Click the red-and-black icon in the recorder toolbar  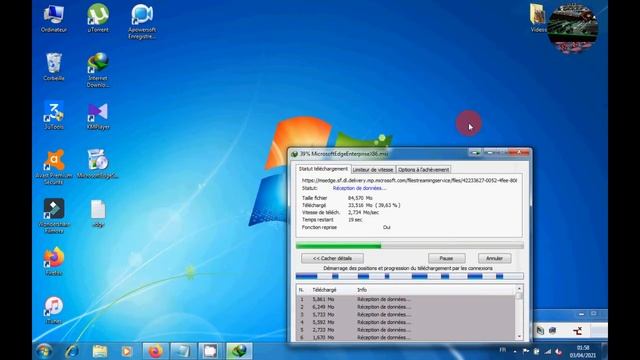(x=577, y=331)
